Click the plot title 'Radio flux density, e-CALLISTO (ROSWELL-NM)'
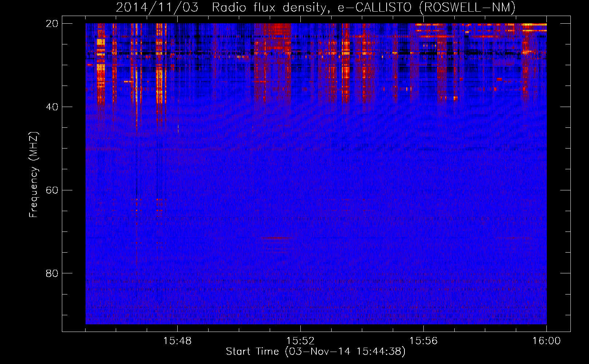This screenshot has height=364, width=589. [x=364, y=8]
